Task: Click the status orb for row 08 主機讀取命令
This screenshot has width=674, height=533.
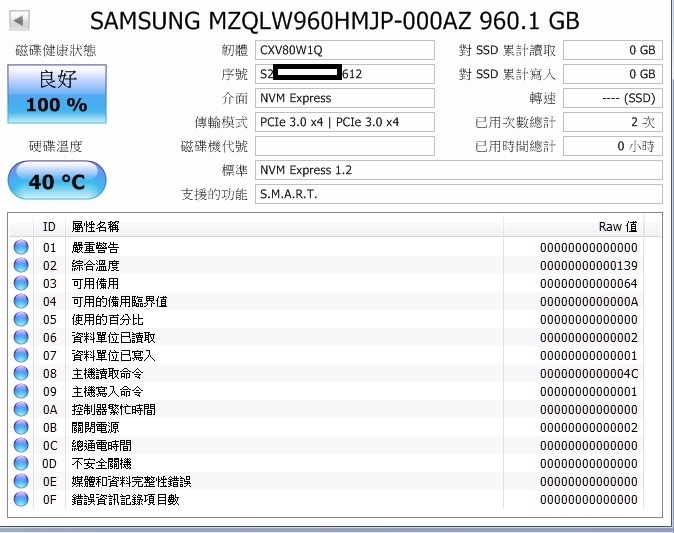Action: [x=21, y=374]
